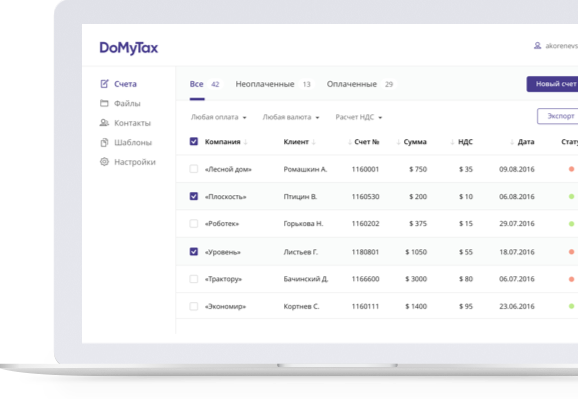Uncheck the «Плоскость» row checkbox

click(x=194, y=196)
